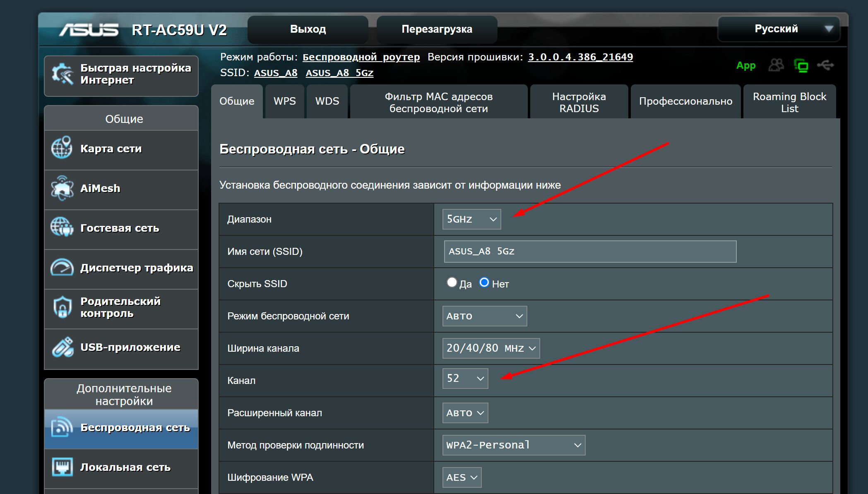
Task: Switch to the Общие tab
Action: pyautogui.click(x=237, y=101)
